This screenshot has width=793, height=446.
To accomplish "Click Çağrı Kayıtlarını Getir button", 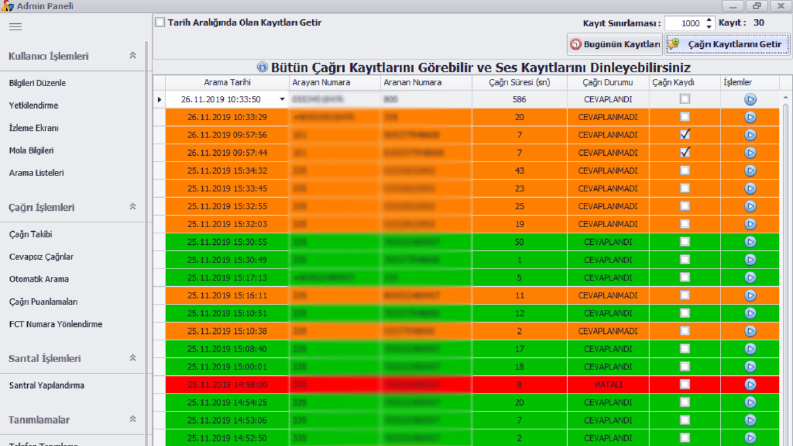I will [x=727, y=44].
